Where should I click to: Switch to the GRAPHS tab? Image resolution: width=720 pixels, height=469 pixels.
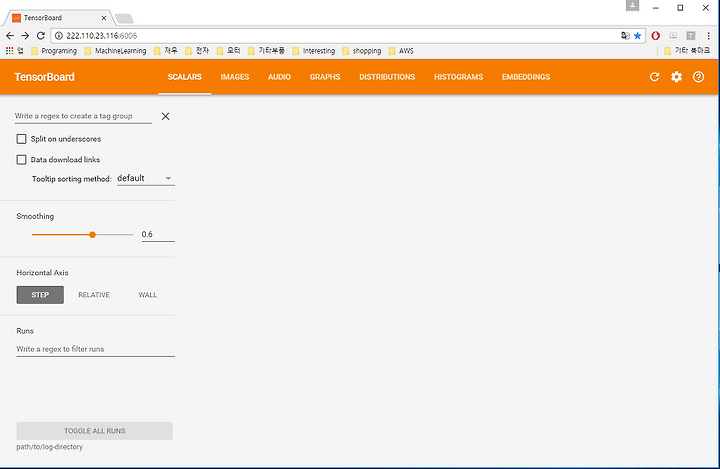[325, 77]
